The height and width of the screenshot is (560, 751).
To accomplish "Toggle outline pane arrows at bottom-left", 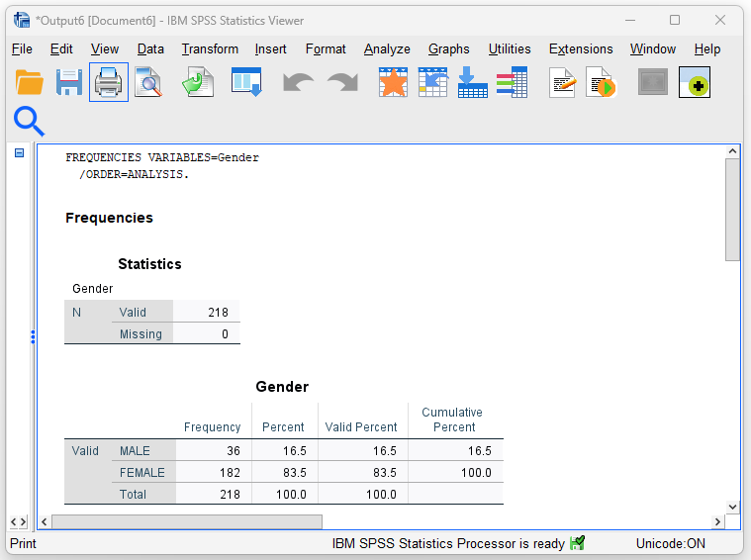I will click(x=18, y=521).
